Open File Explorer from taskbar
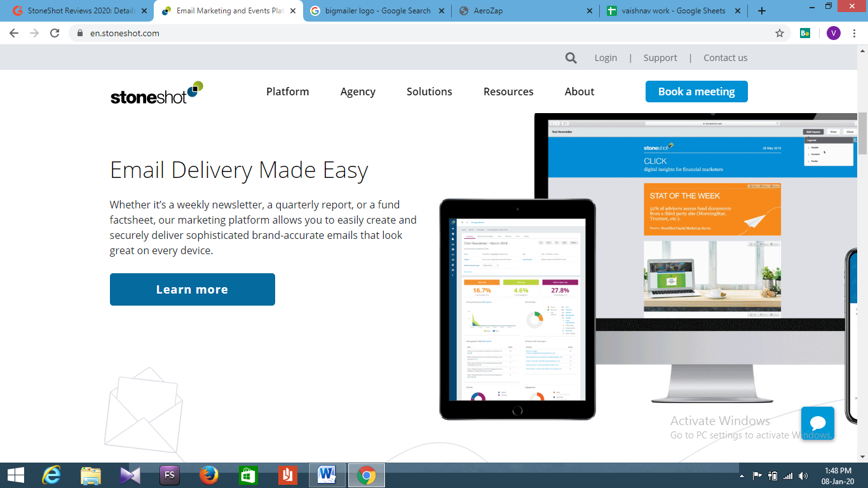This screenshot has height=488, width=868. point(91,475)
